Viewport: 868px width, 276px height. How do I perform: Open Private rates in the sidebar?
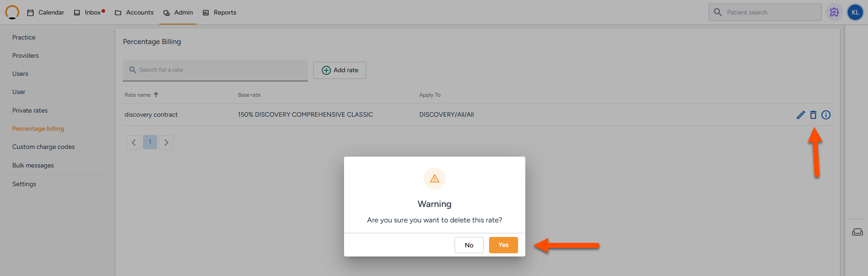click(30, 110)
